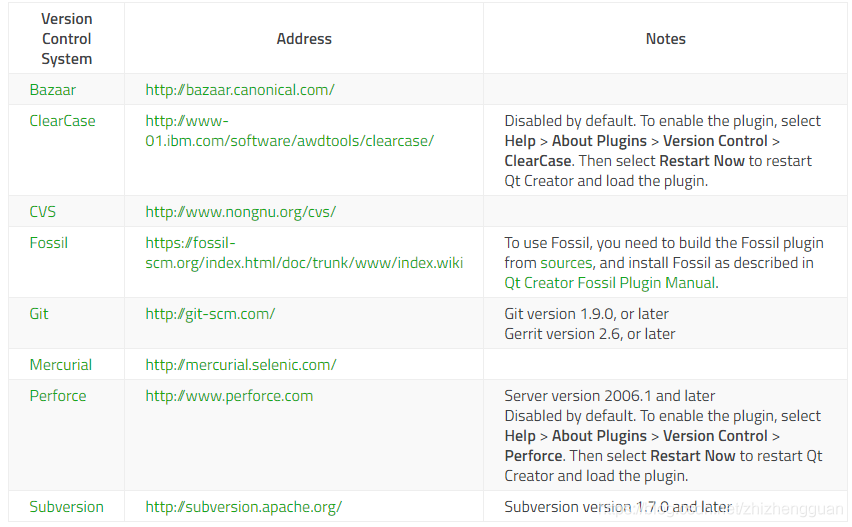
Task: Click the ClearCase system link
Action: click(x=62, y=121)
